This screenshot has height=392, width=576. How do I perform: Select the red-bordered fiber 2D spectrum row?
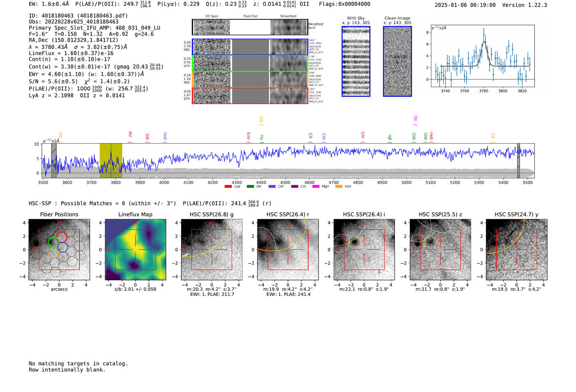coord(250,96)
